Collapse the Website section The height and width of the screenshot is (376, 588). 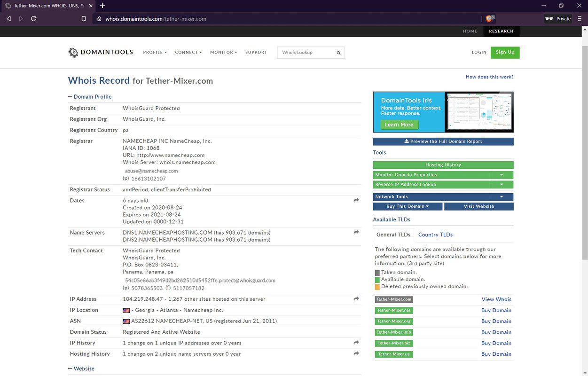point(81,368)
